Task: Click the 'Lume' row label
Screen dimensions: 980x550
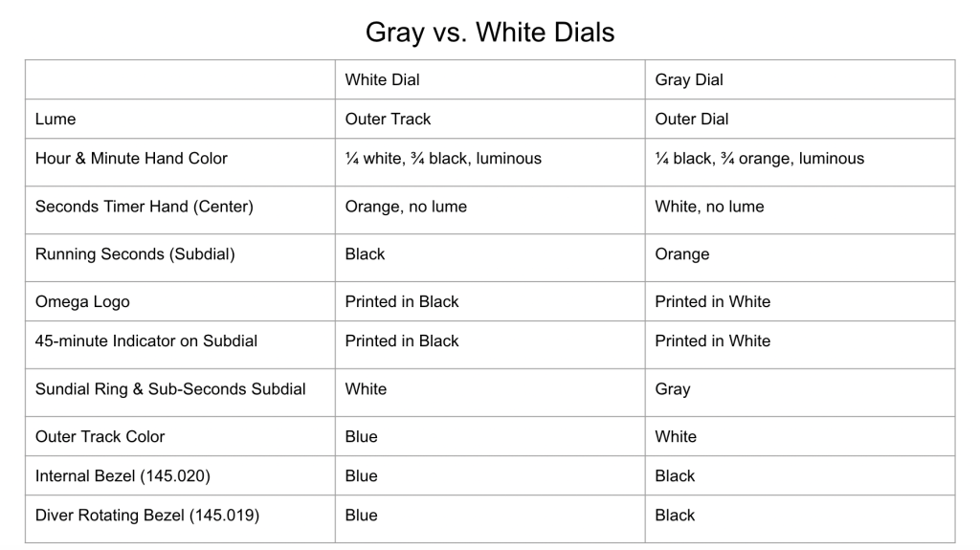Action: [x=56, y=120]
